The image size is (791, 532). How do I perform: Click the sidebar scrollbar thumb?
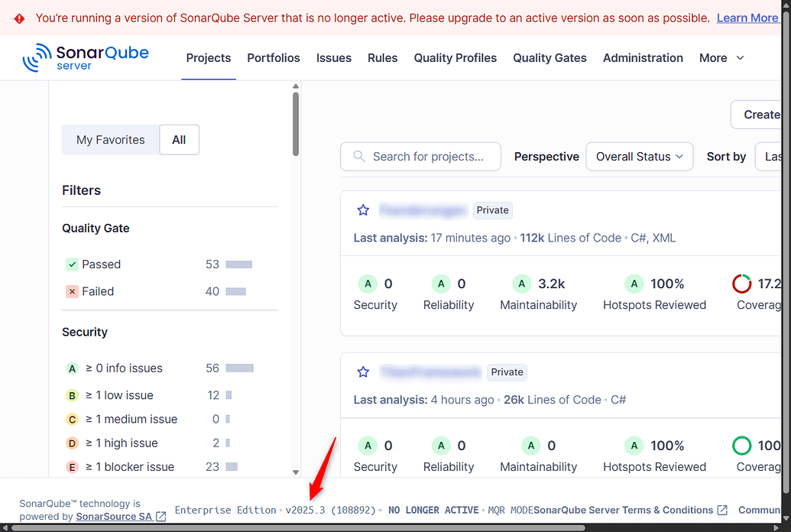(x=295, y=122)
